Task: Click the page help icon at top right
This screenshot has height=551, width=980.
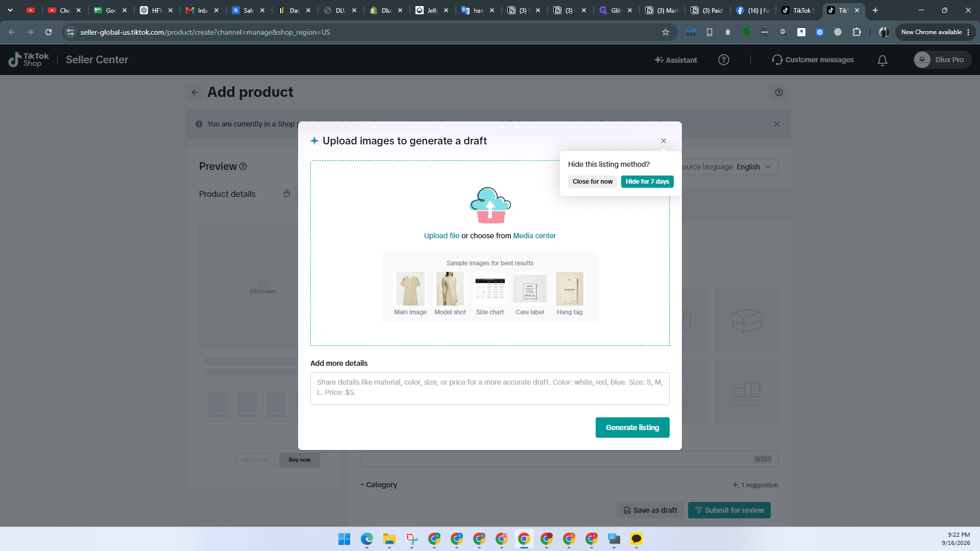Action: pyautogui.click(x=779, y=92)
